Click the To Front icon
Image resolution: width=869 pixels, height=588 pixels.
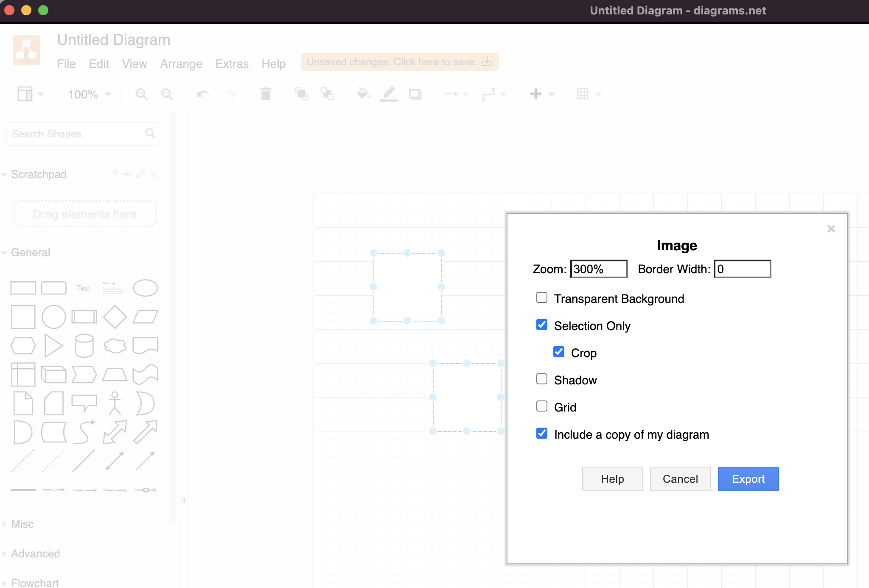click(302, 94)
